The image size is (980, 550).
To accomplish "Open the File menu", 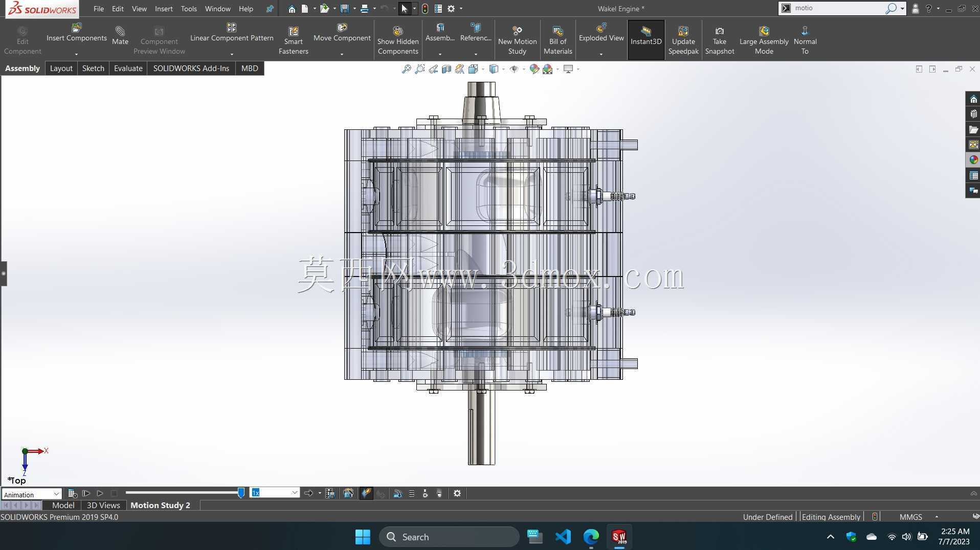I will click(99, 9).
